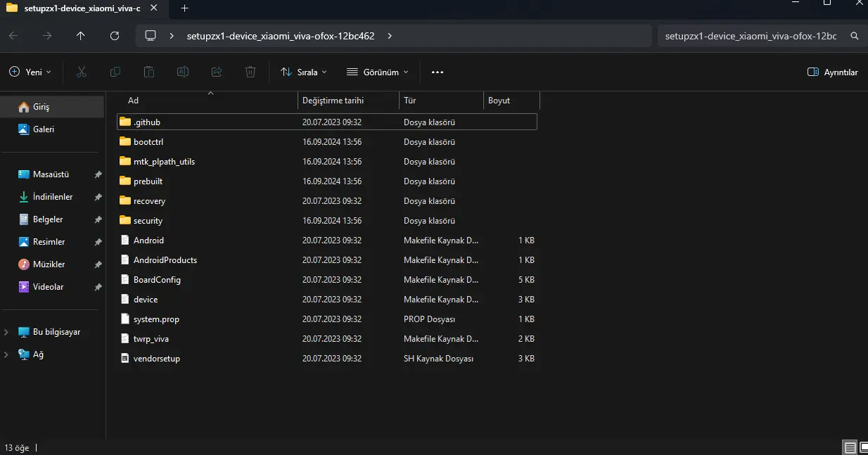Click the Share icon in toolbar
The width and height of the screenshot is (868, 455).
coord(217,72)
